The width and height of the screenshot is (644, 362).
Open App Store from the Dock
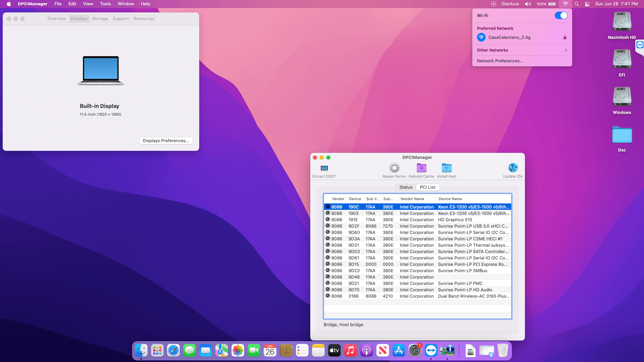pyautogui.click(x=399, y=351)
